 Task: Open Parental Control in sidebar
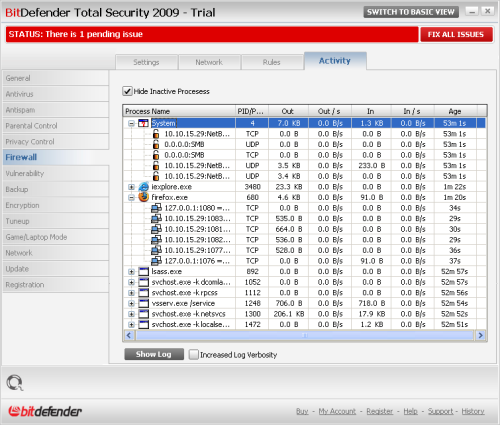coord(56,126)
